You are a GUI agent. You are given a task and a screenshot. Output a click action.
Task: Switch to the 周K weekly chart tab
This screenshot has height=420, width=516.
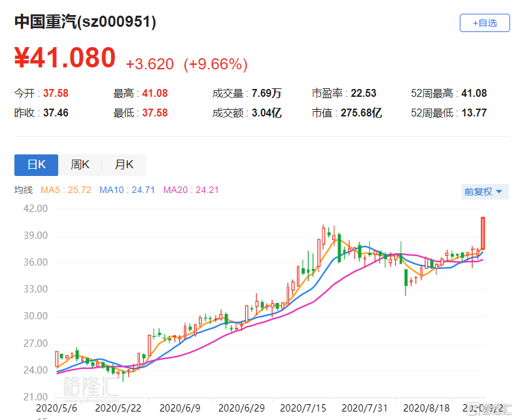(80, 165)
